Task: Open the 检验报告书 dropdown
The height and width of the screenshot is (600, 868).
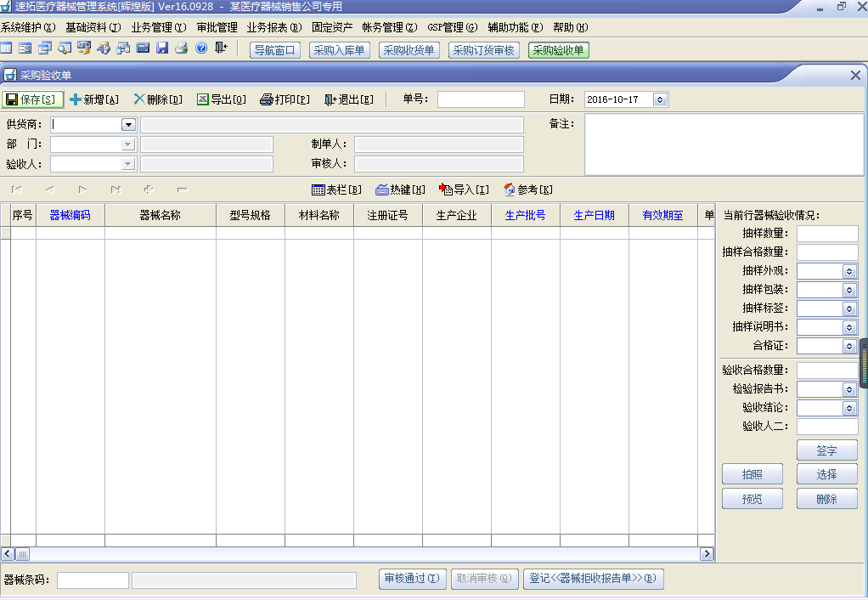Action: pos(849,389)
